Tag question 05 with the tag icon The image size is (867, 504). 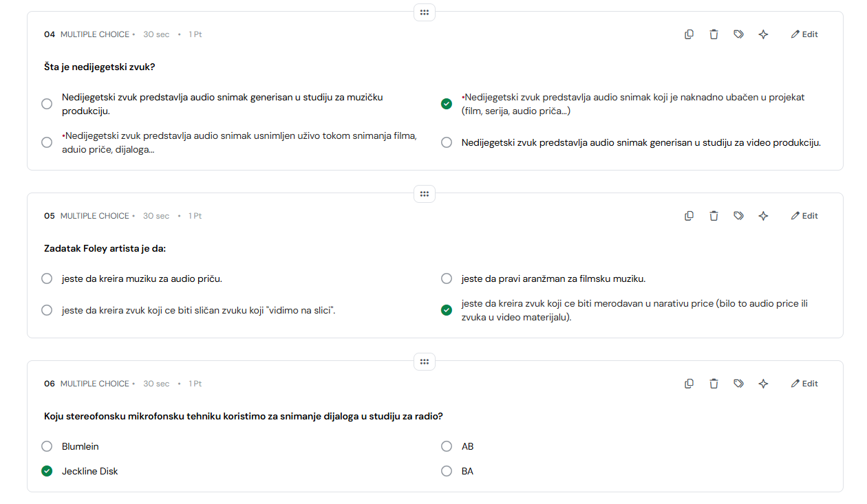tap(738, 216)
